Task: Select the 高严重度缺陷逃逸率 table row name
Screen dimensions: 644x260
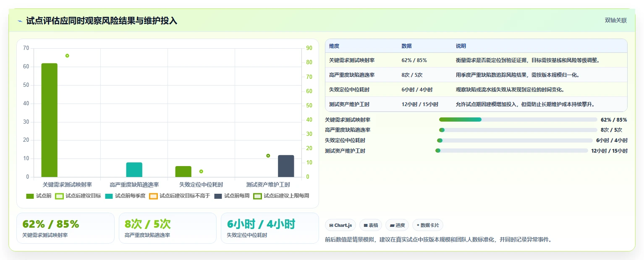Action: click(x=352, y=75)
